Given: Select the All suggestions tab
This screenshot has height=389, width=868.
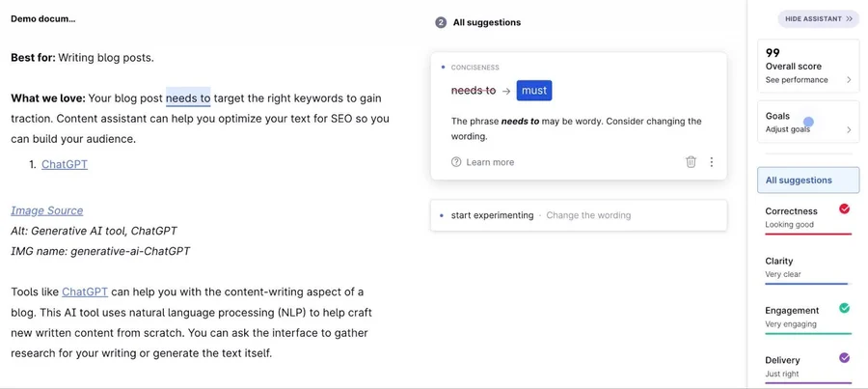Looking at the screenshot, I should (x=808, y=181).
